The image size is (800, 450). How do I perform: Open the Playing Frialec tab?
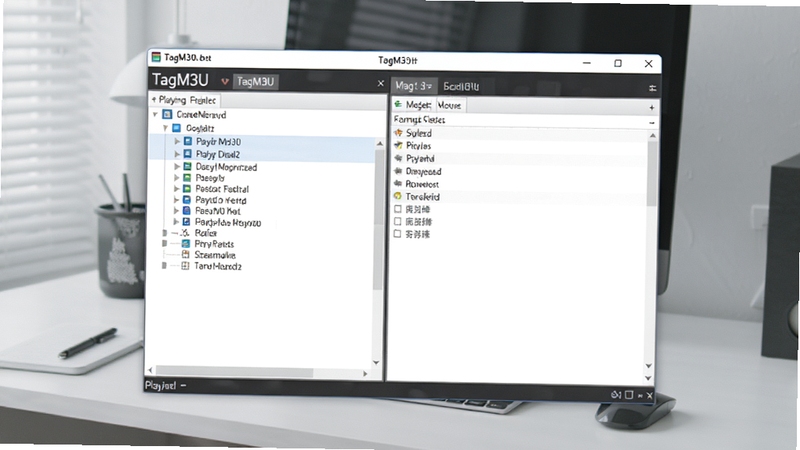coord(185,100)
